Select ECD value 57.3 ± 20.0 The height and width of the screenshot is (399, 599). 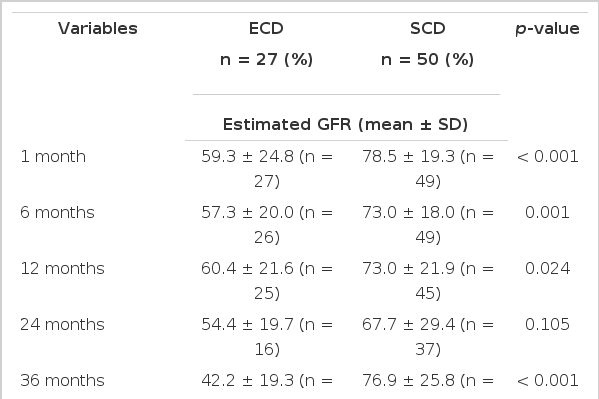[x=247, y=212]
